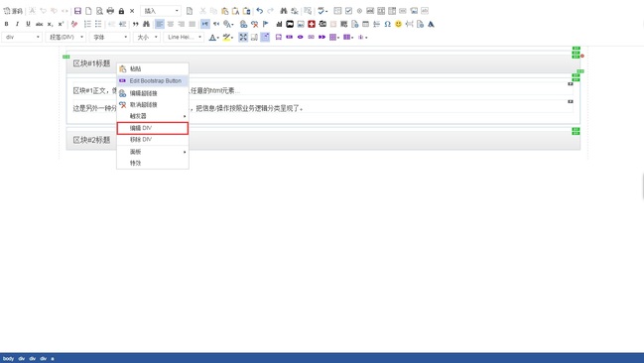The image size is (644, 363).
Task: Open the Line Height dropdown
Action: coord(184,37)
